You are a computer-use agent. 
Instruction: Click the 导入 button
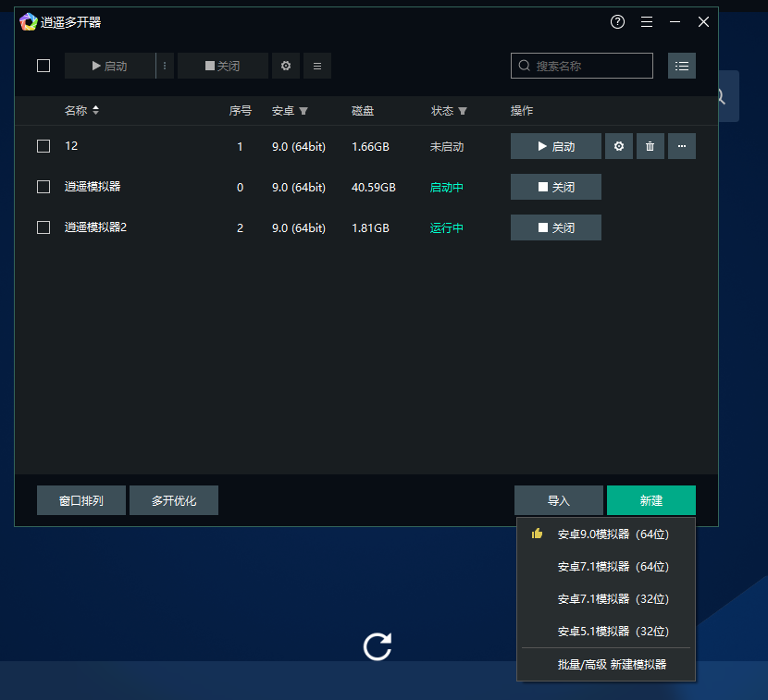click(558, 500)
